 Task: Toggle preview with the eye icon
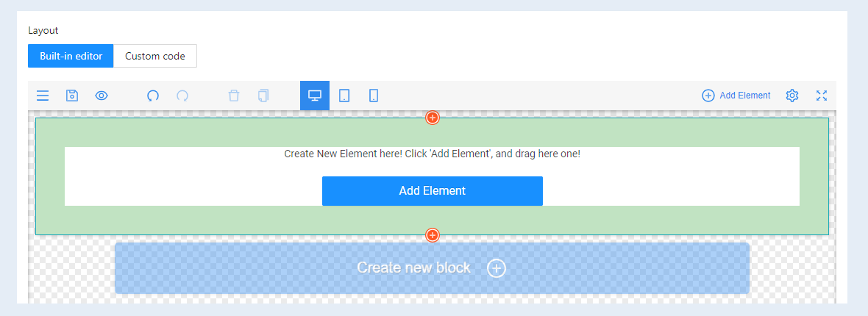pyautogui.click(x=102, y=96)
